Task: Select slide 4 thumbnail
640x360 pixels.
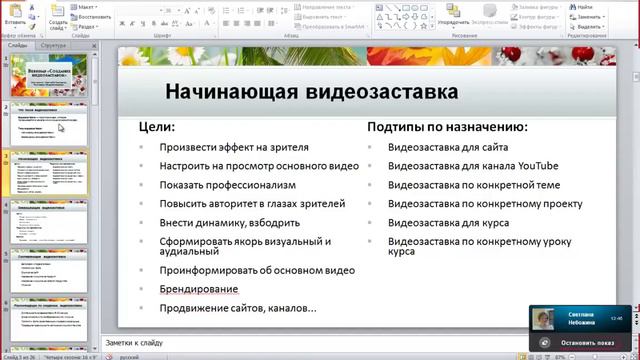Action: coord(49,222)
